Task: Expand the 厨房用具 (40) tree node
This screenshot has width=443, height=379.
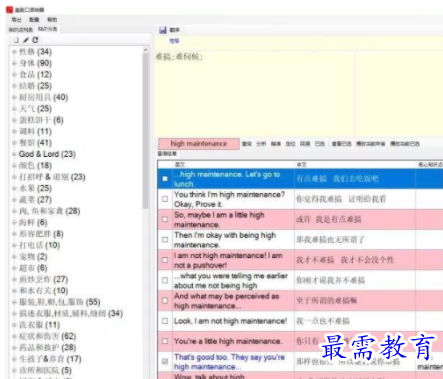Action: (x=14, y=97)
